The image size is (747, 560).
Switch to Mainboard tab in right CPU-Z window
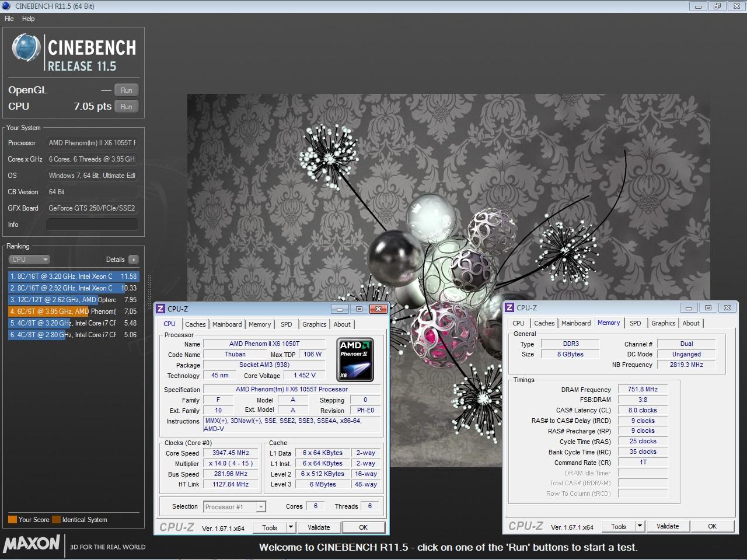coord(576,323)
